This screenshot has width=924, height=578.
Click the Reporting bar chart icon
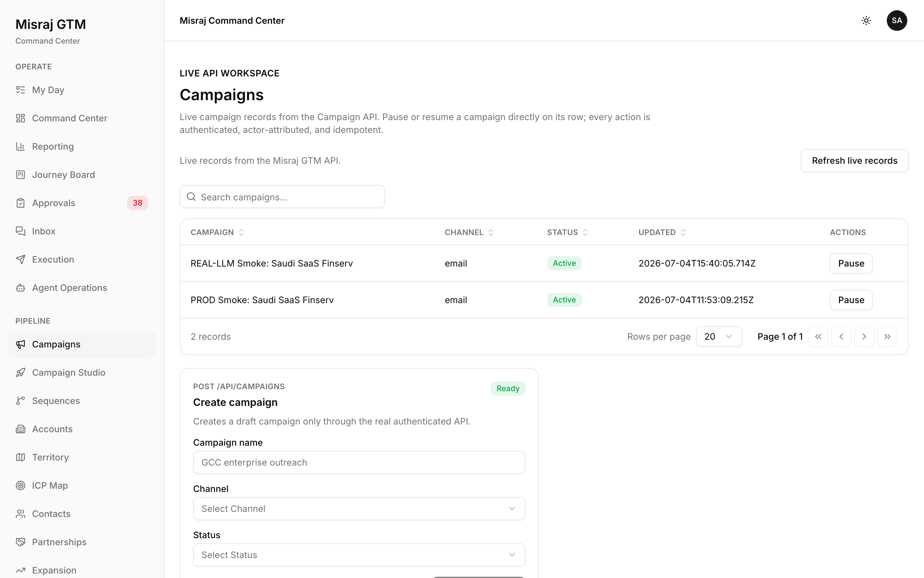point(21,146)
